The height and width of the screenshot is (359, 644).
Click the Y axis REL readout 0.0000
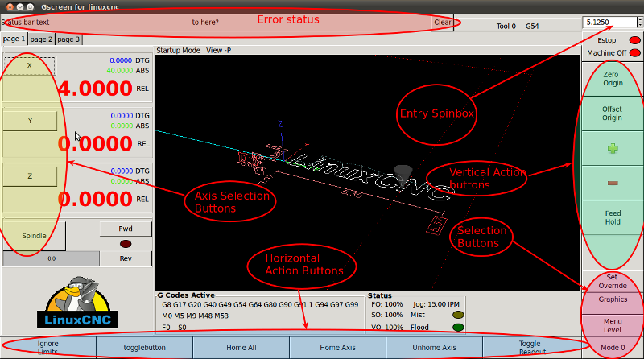point(95,144)
